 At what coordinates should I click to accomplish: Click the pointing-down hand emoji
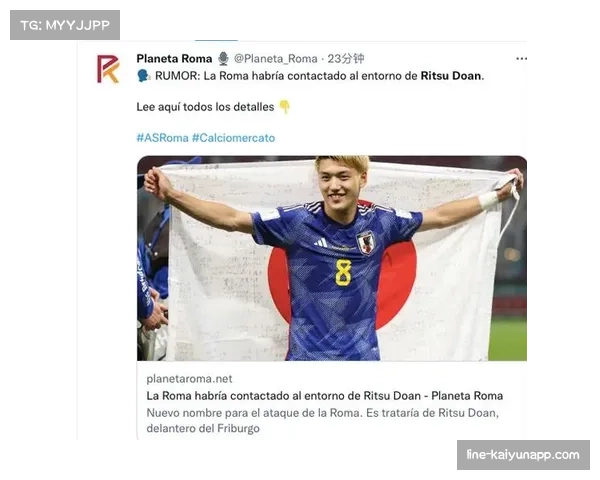284,107
